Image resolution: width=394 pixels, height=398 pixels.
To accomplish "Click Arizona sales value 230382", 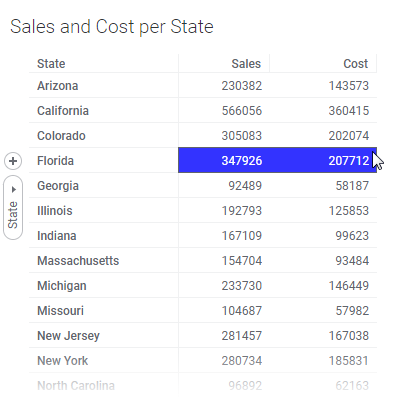I will [242, 86].
